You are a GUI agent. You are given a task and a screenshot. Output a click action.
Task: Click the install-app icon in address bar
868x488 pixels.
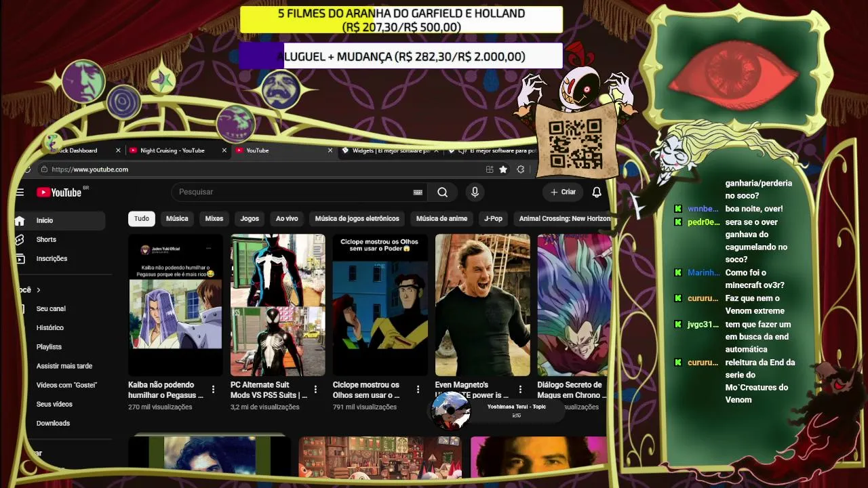point(490,169)
